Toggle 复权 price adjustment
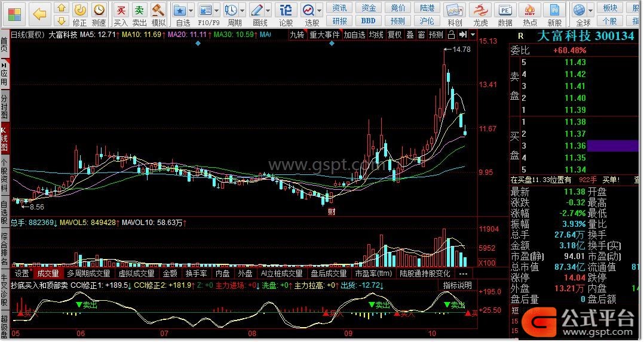This screenshot has width=644, height=342. coord(395,35)
